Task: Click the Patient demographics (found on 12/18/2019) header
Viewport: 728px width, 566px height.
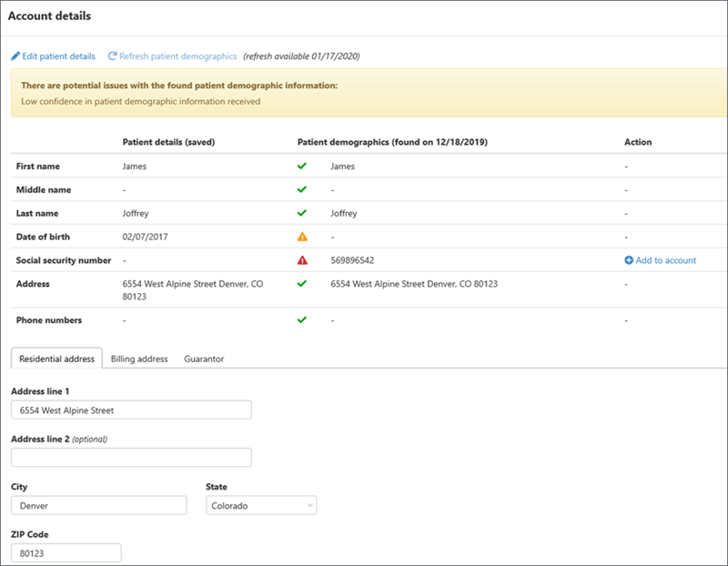Action: coord(392,142)
